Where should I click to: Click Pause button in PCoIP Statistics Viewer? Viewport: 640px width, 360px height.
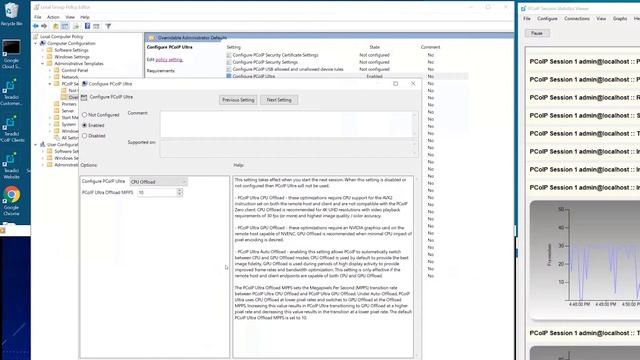537,33
